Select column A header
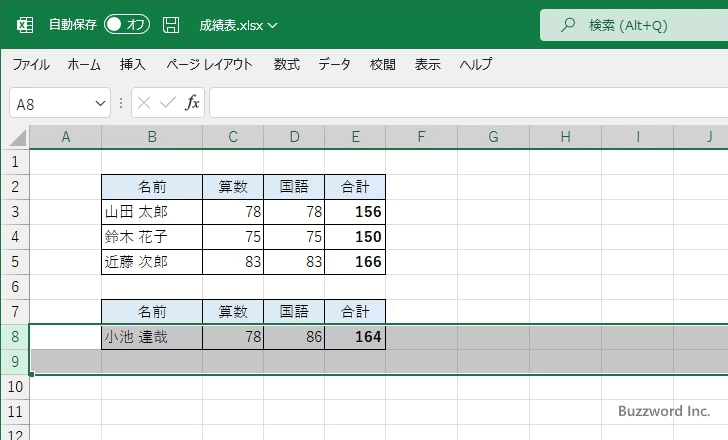This screenshot has width=728, height=440. [x=65, y=137]
